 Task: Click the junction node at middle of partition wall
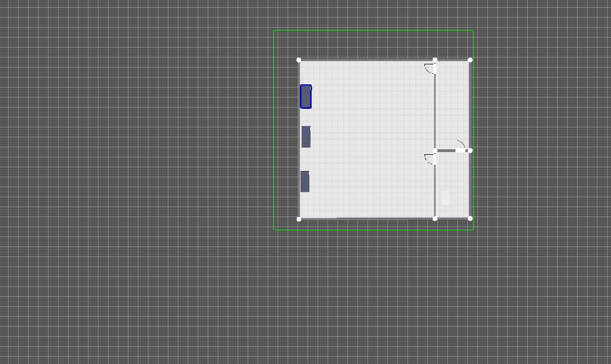(x=435, y=150)
